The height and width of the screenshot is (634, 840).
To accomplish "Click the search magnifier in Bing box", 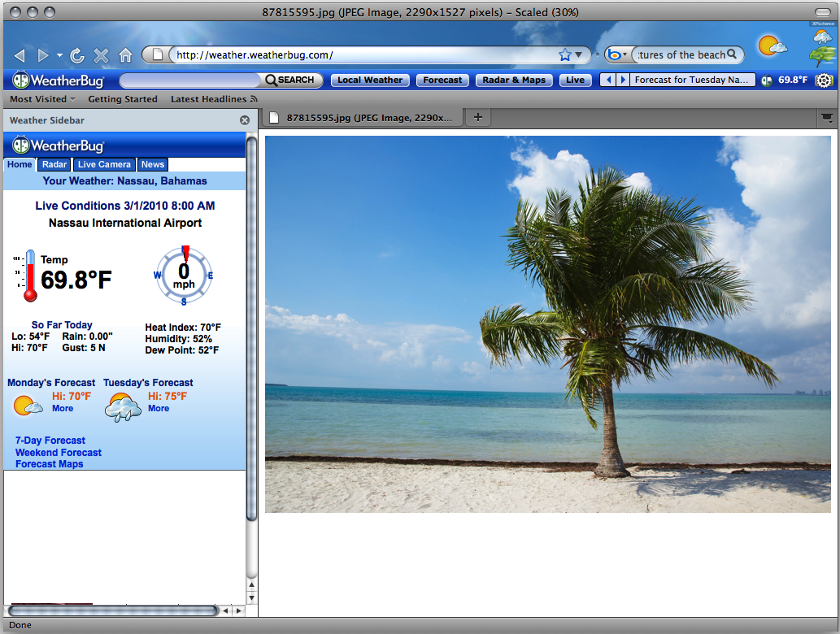I will (732, 54).
